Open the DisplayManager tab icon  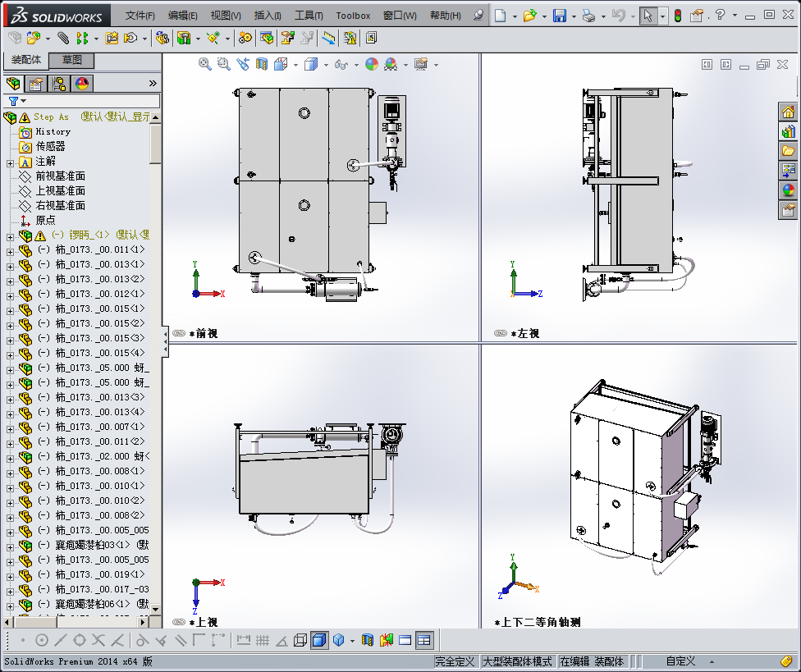click(x=82, y=83)
